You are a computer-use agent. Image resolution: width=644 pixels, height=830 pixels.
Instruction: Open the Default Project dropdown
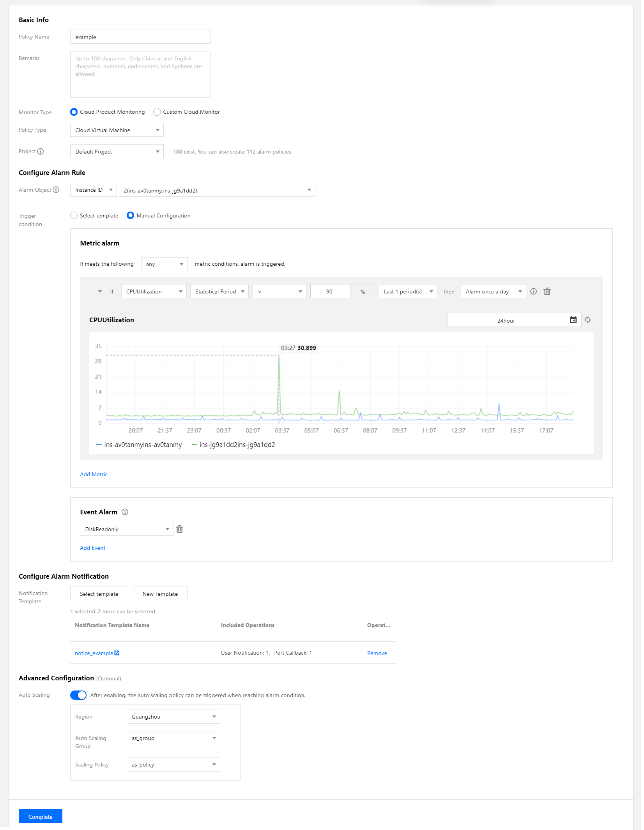click(x=117, y=152)
